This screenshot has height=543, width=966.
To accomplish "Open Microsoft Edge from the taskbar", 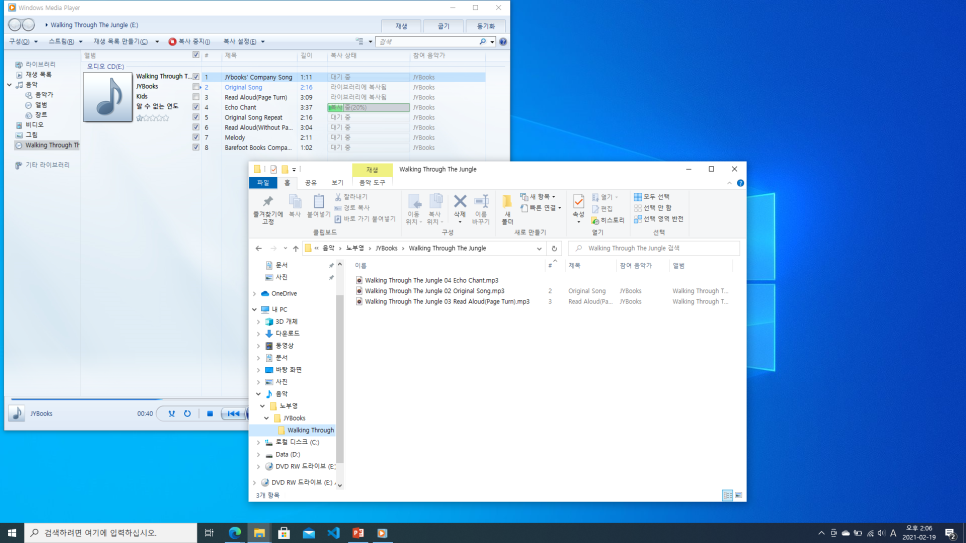I will (x=235, y=533).
